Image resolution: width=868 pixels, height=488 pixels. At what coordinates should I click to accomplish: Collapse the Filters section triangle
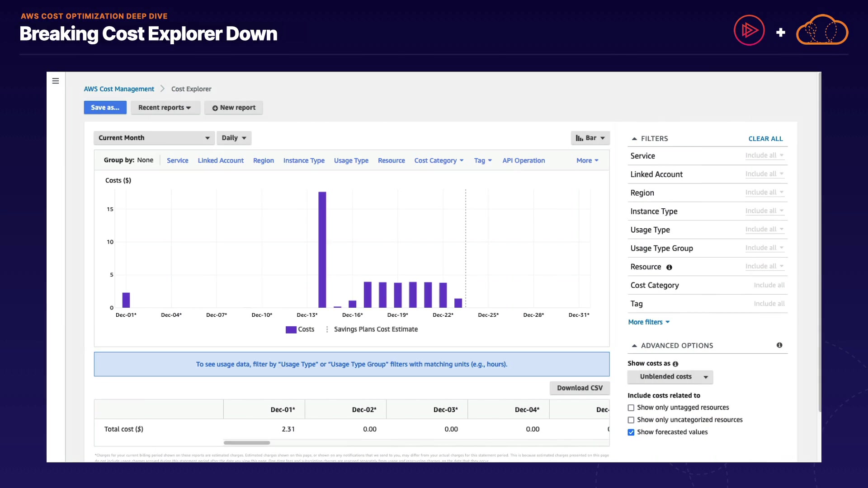click(634, 139)
